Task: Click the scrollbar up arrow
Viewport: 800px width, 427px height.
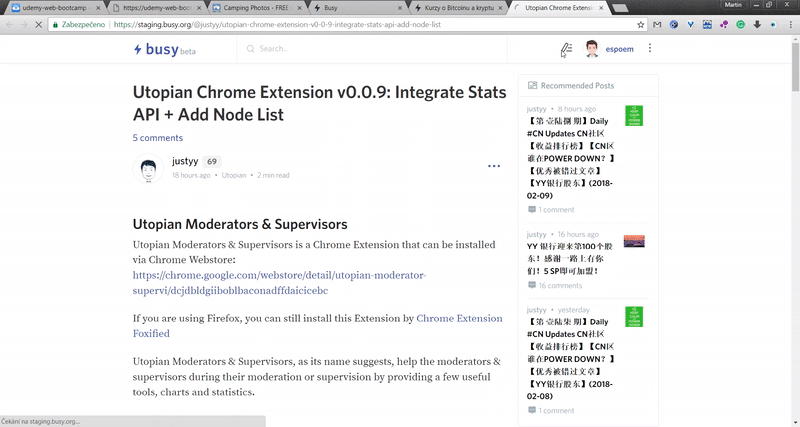Action: pos(795,39)
